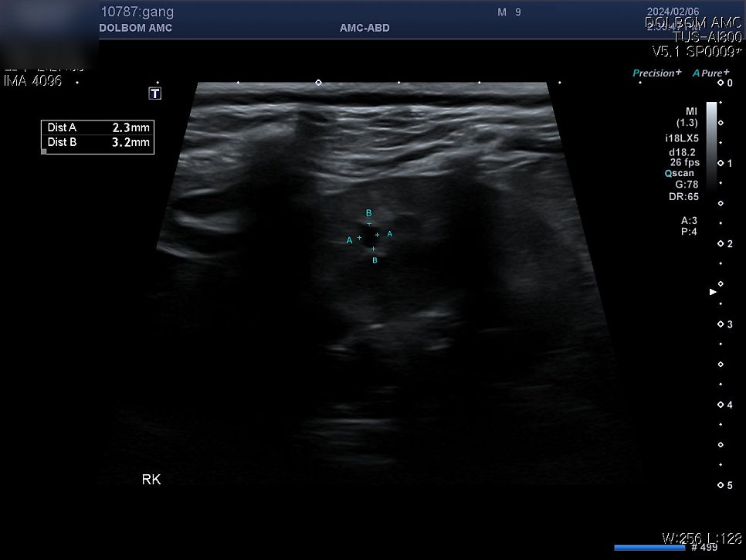Select the Dist B 3.2mm measurement row
746x560 pixels.
click(x=98, y=142)
